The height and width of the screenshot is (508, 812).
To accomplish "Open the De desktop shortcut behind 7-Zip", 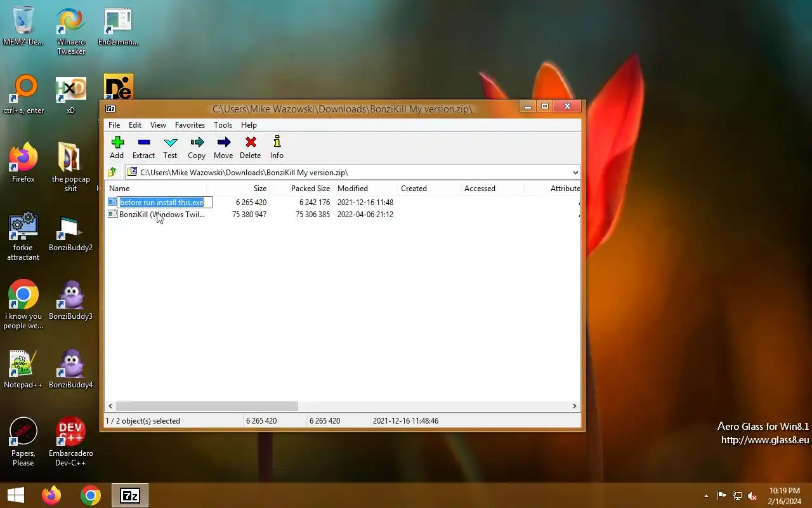I will point(118,88).
